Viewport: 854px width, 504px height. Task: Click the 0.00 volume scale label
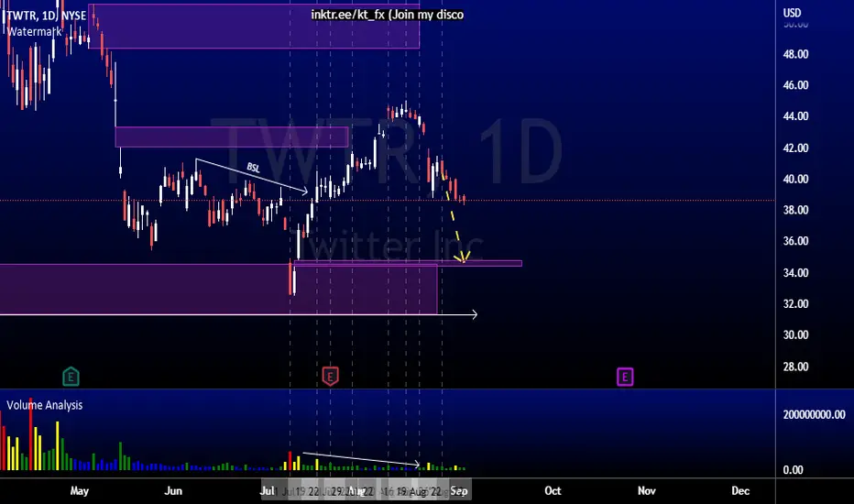click(x=793, y=470)
